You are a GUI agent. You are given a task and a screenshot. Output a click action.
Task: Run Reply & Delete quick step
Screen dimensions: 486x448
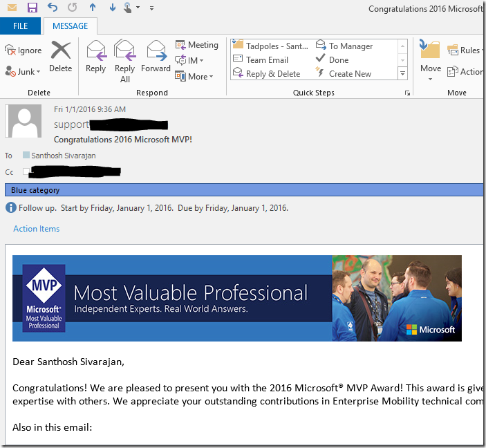pos(267,74)
